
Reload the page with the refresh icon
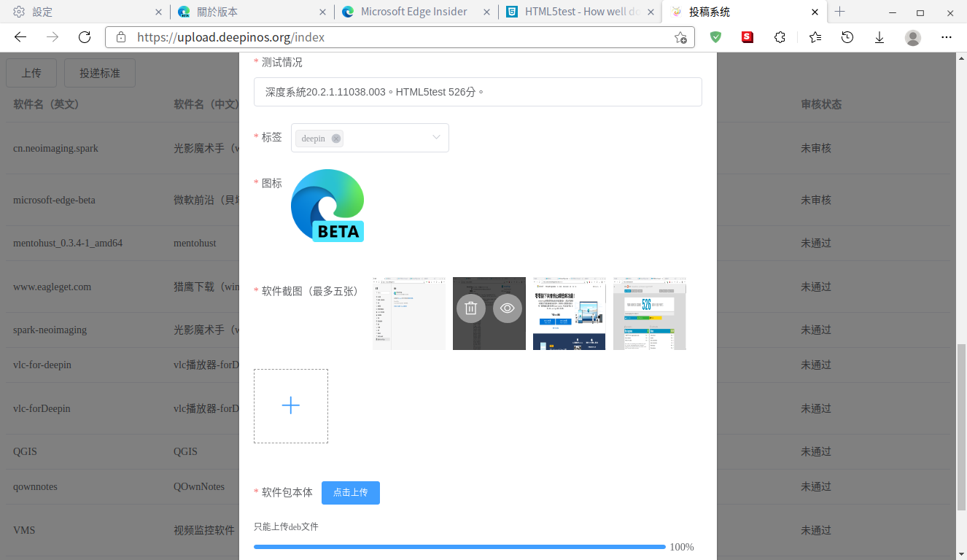point(84,36)
